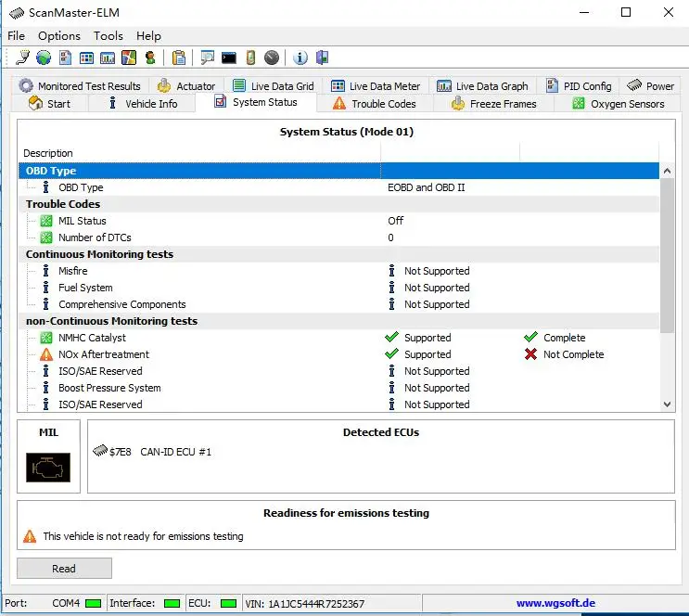
Task: Click the bar chart graph toolbar icon
Action: pos(108,58)
